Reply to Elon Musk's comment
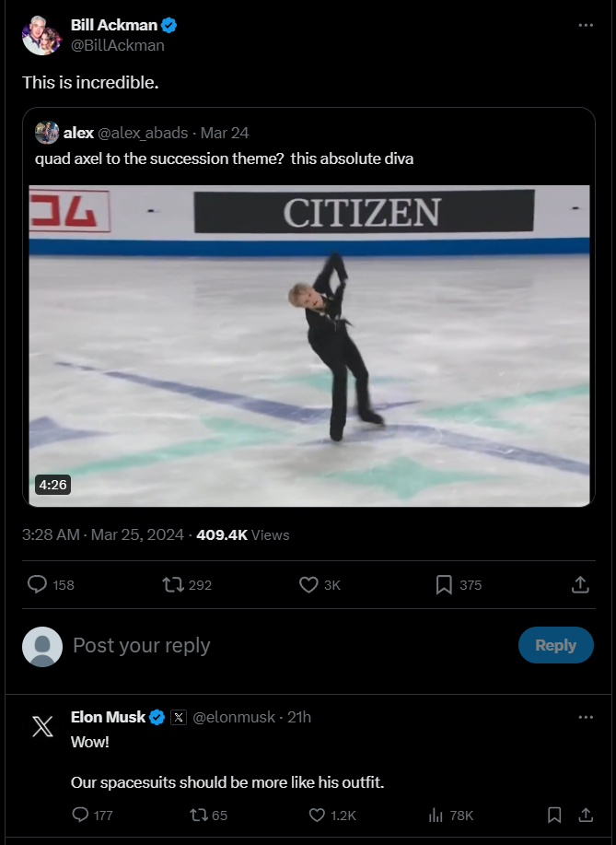 [x=80, y=815]
